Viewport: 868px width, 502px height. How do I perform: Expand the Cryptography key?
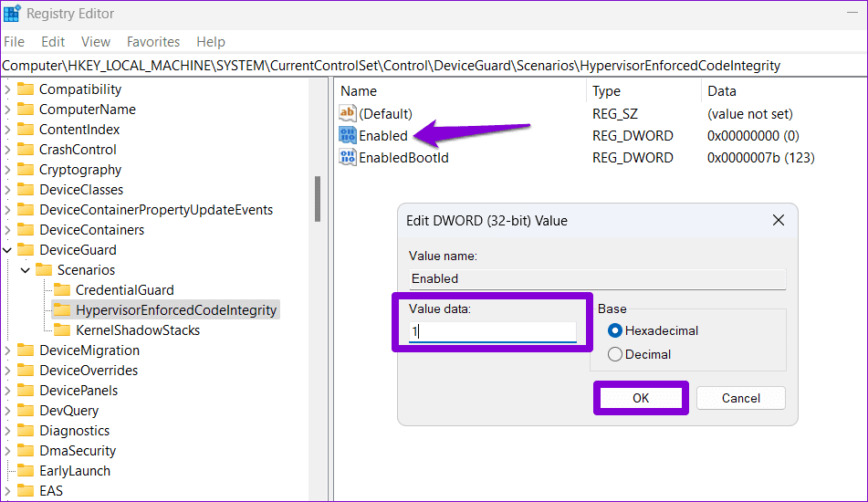(7, 170)
